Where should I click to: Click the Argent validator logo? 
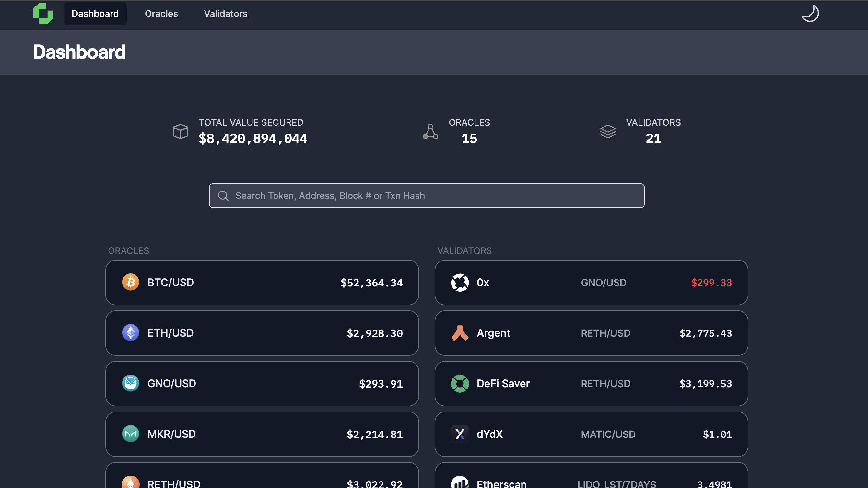(460, 333)
